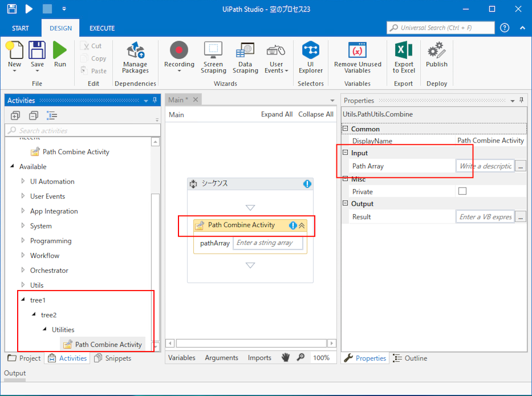Click the zoom magnifier icon in designer footer
The height and width of the screenshot is (396, 532).
pos(300,357)
